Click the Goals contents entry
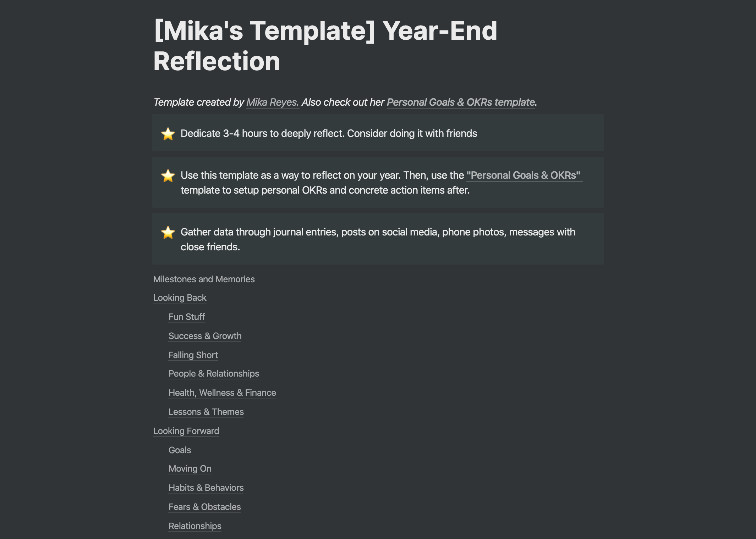Image resolution: width=756 pixels, height=539 pixels. pos(180,450)
